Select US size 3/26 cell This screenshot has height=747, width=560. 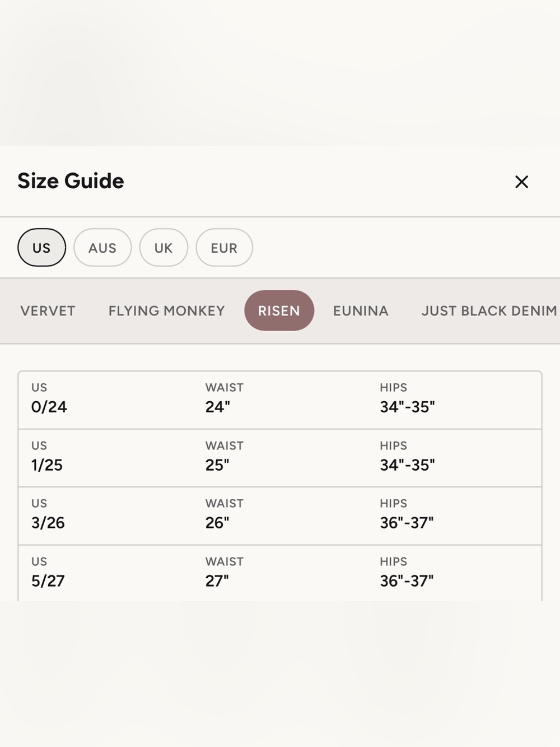pyautogui.click(x=48, y=523)
